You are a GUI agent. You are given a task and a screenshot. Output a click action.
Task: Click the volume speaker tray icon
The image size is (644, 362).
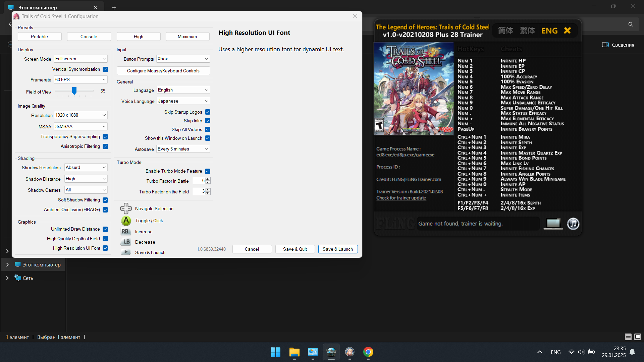tap(581, 352)
